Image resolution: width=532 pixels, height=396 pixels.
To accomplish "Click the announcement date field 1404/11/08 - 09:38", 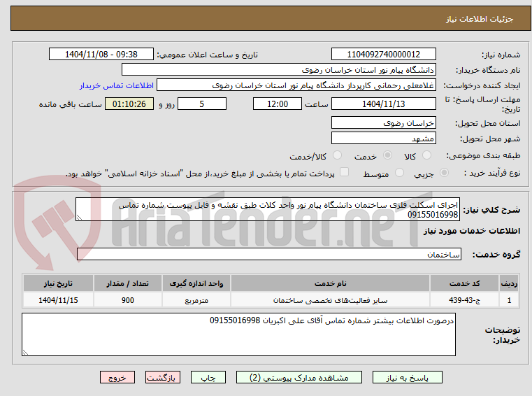I will coord(101,55).
